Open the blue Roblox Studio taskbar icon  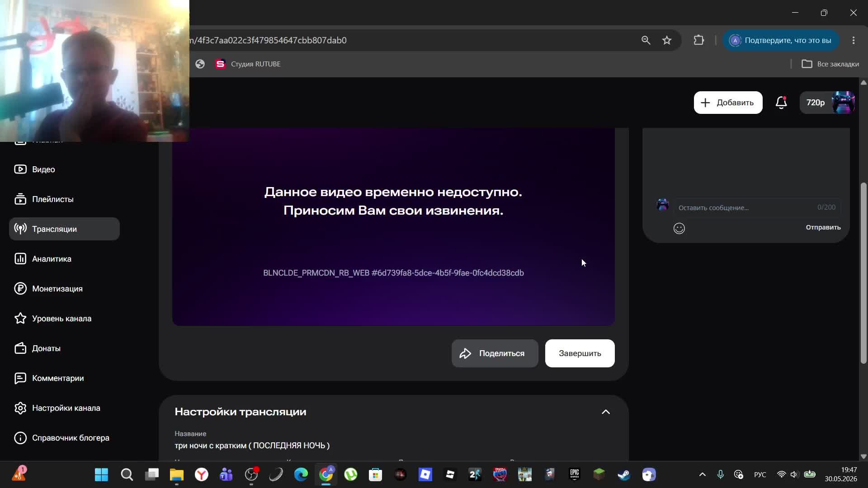pyautogui.click(x=425, y=475)
